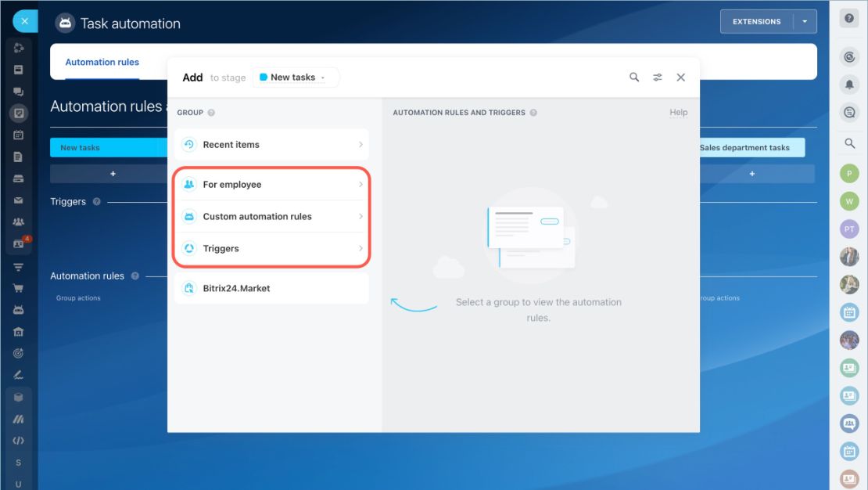Close the Task automation panel with the cyan X
Screen dimensions: 868x490
[x=25, y=21]
